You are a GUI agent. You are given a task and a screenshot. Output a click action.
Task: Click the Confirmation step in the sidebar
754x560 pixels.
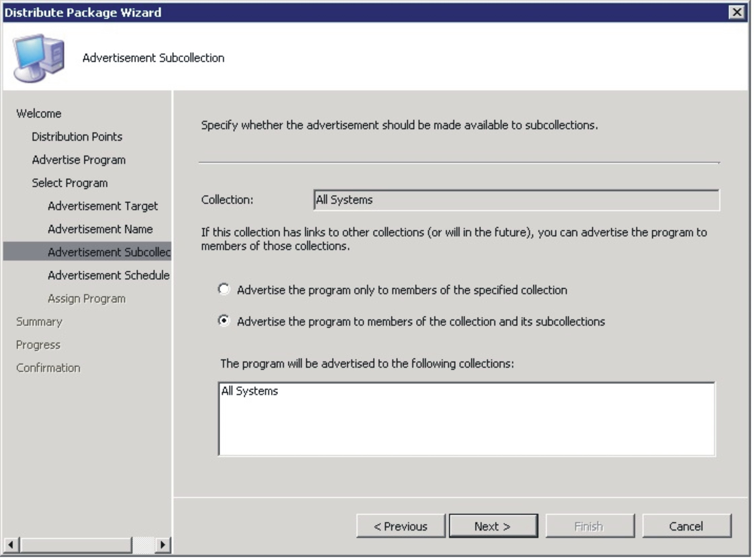[x=48, y=368]
